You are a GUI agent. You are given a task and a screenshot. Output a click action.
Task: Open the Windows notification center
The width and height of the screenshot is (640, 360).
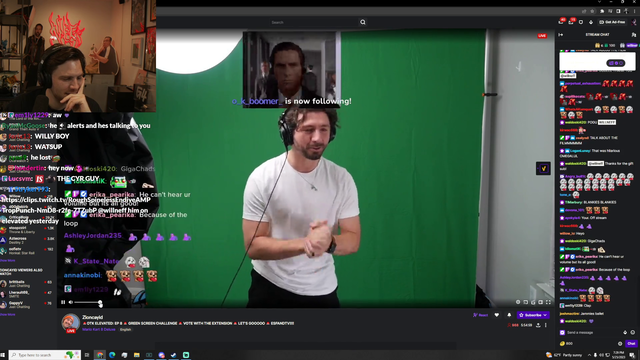(633, 355)
